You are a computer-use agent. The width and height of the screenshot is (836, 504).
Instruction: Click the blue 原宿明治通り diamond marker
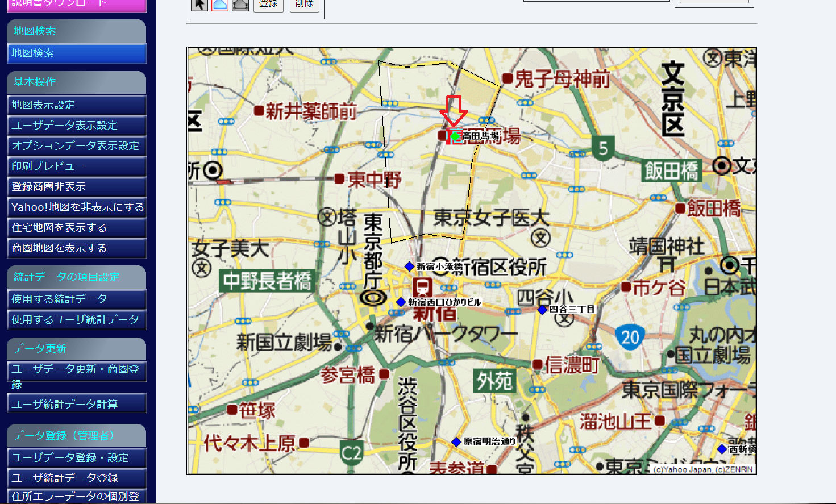(x=456, y=441)
